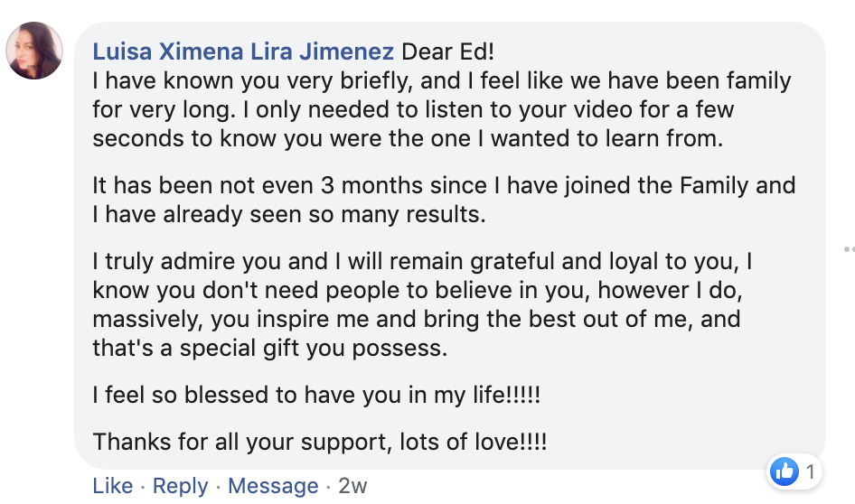The height and width of the screenshot is (504, 855).
Task: Reply to the comment
Action: point(181,486)
